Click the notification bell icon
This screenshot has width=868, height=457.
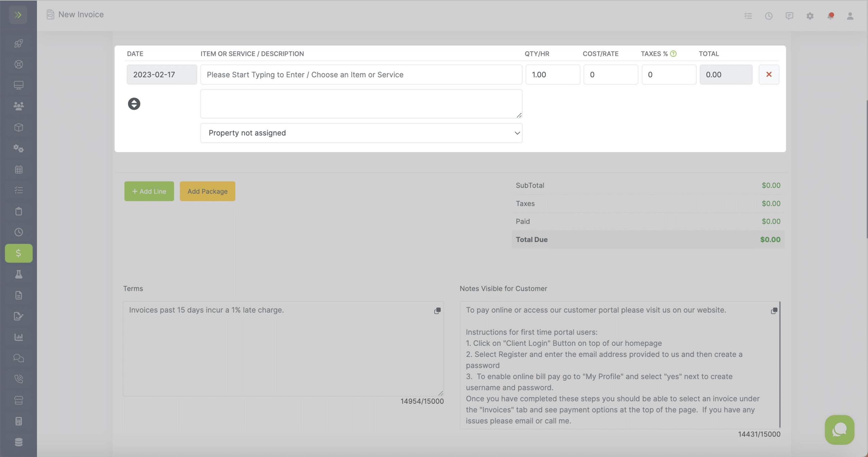[x=830, y=16]
